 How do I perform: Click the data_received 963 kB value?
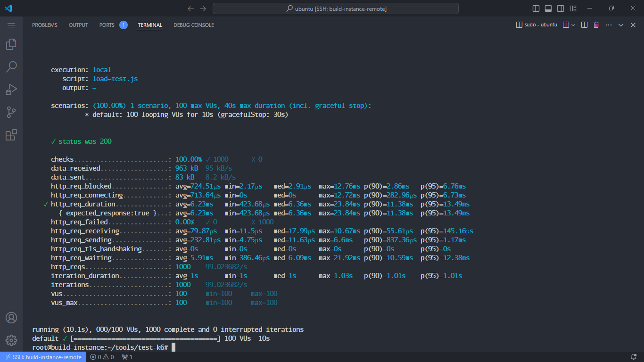tap(187, 168)
